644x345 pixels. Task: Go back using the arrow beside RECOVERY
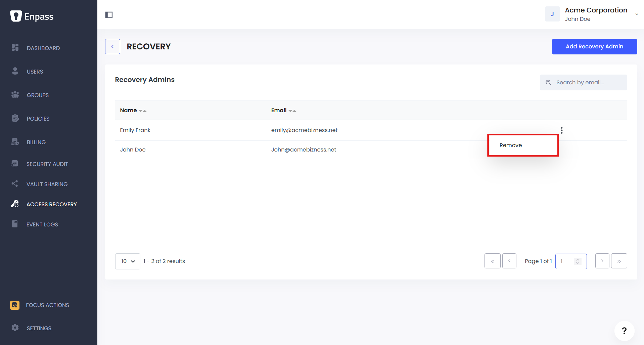pos(112,47)
